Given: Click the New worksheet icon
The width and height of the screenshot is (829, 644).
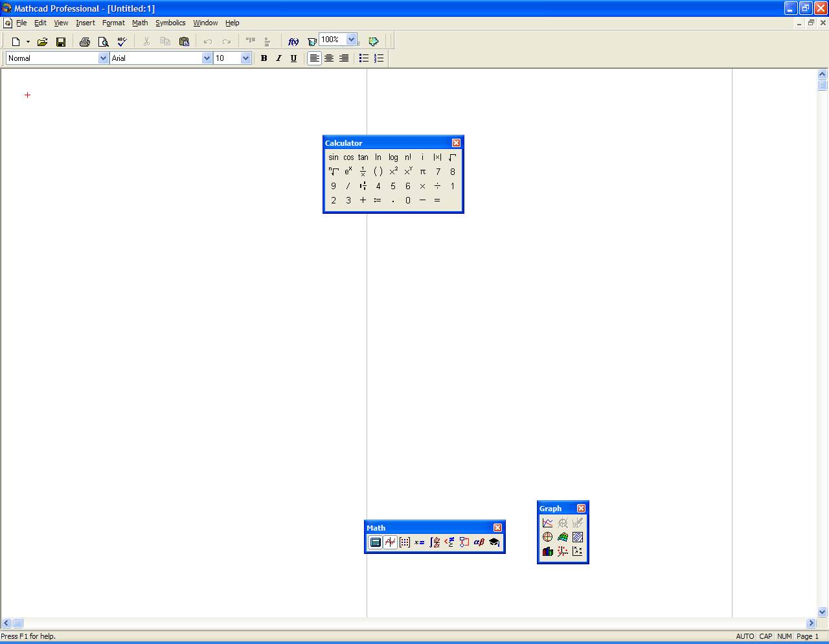Looking at the screenshot, I should point(16,41).
